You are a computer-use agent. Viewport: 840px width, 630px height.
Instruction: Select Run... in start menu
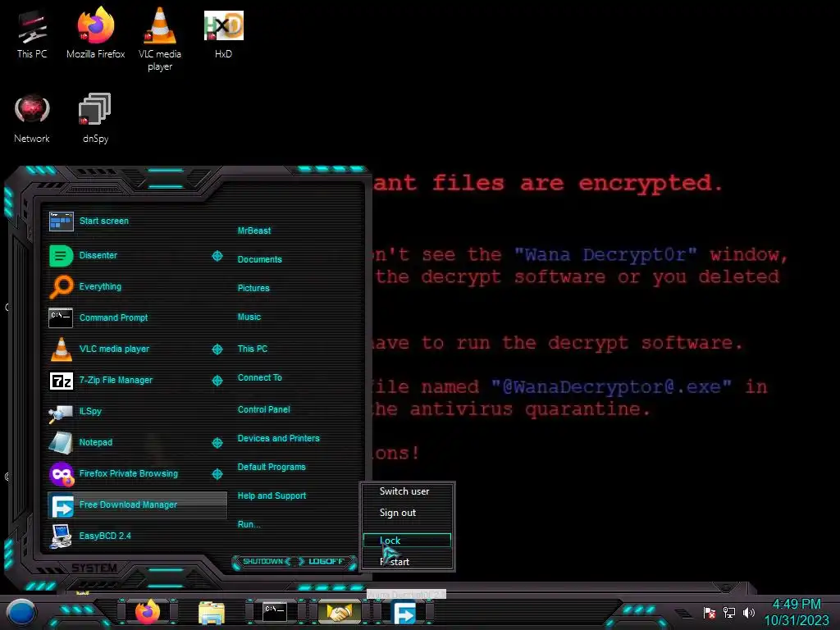tap(249, 524)
